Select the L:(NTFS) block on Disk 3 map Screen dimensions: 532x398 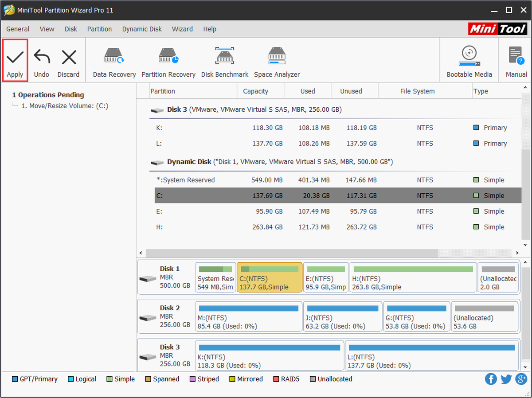click(x=432, y=355)
